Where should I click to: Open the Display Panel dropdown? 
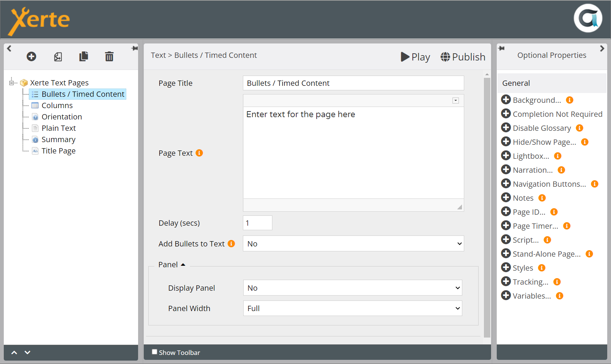click(x=352, y=288)
